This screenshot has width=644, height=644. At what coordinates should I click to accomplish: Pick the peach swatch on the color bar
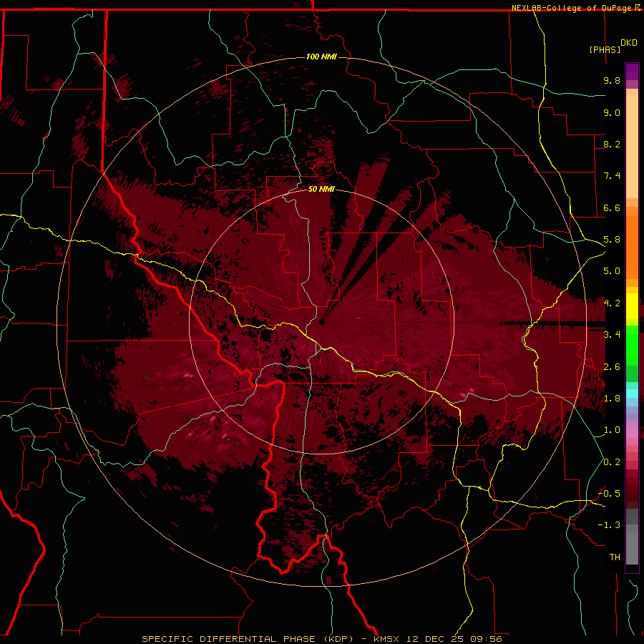[632, 147]
